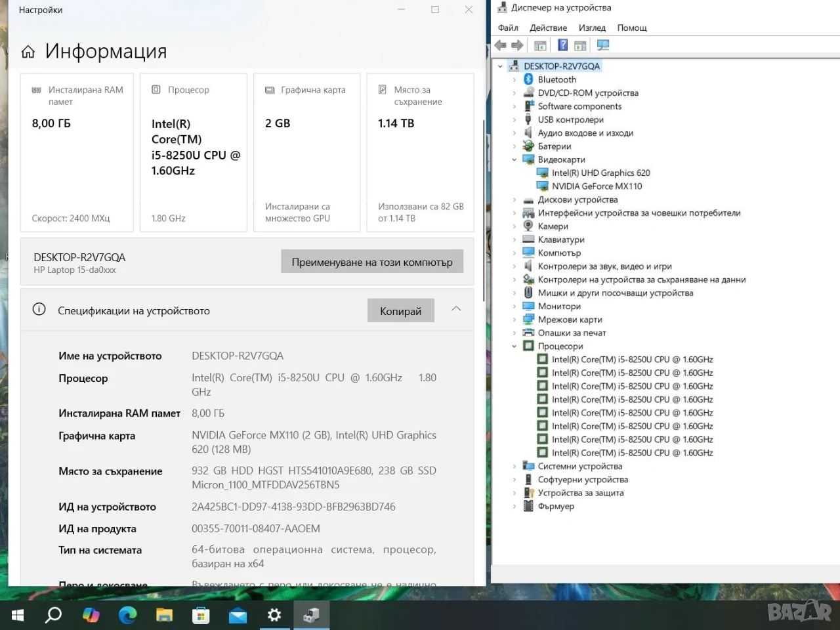The width and height of the screenshot is (840, 630).
Task: Open File Explorer from taskbar
Action: tap(164, 615)
